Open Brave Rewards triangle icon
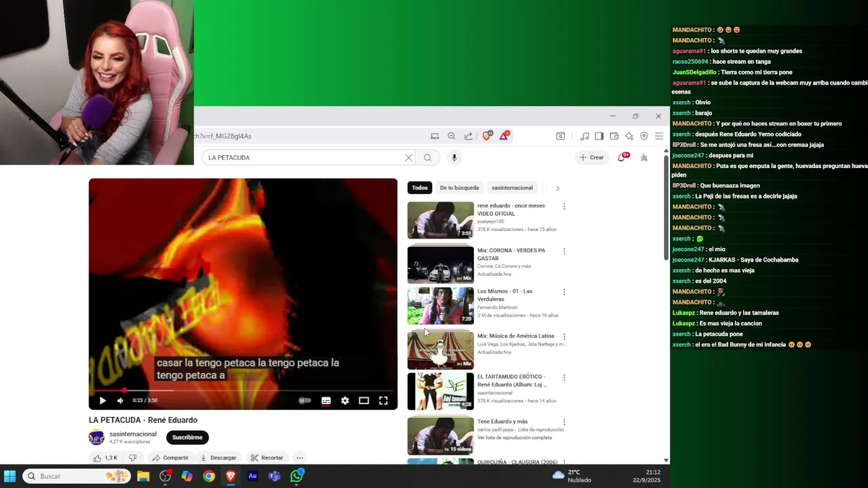 [505, 136]
